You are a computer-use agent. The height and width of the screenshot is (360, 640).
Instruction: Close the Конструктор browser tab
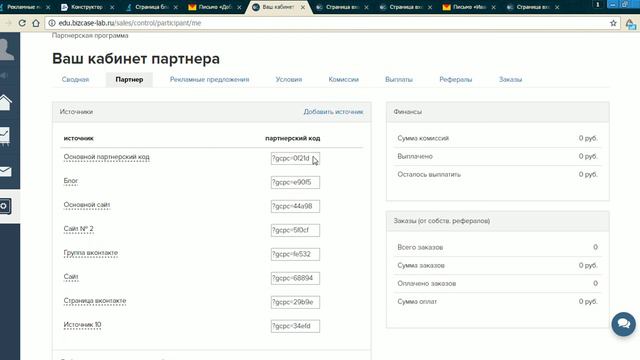click(x=112, y=7)
